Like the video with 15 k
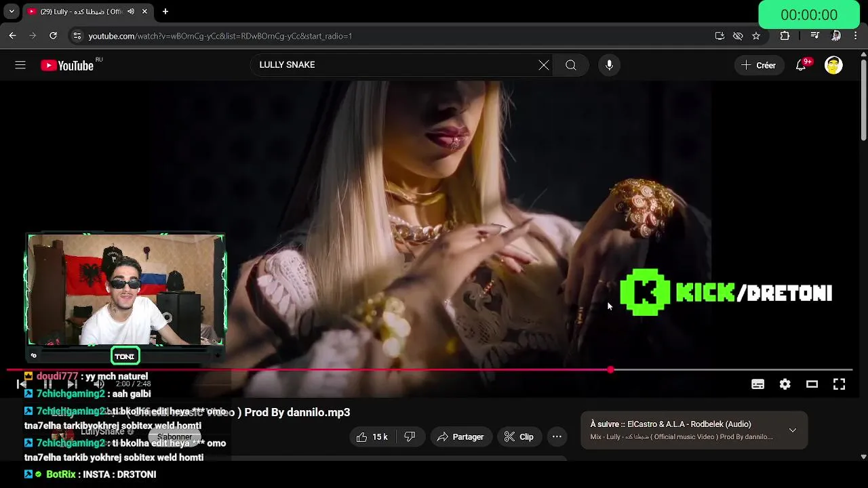The width and height of the screenshot is (868, 488). [x=372, y=437]
